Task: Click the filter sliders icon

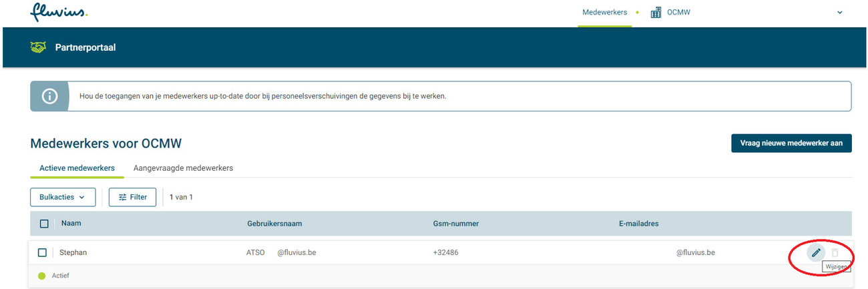Action: [122, 198]
